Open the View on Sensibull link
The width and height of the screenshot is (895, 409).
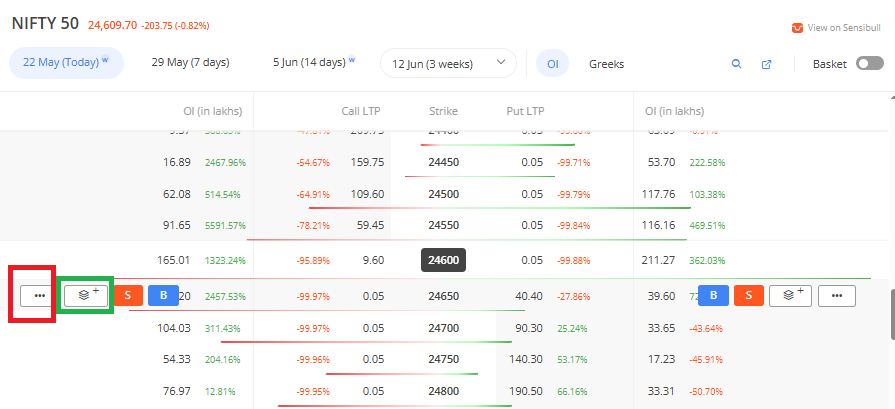(x=843, y=28)
